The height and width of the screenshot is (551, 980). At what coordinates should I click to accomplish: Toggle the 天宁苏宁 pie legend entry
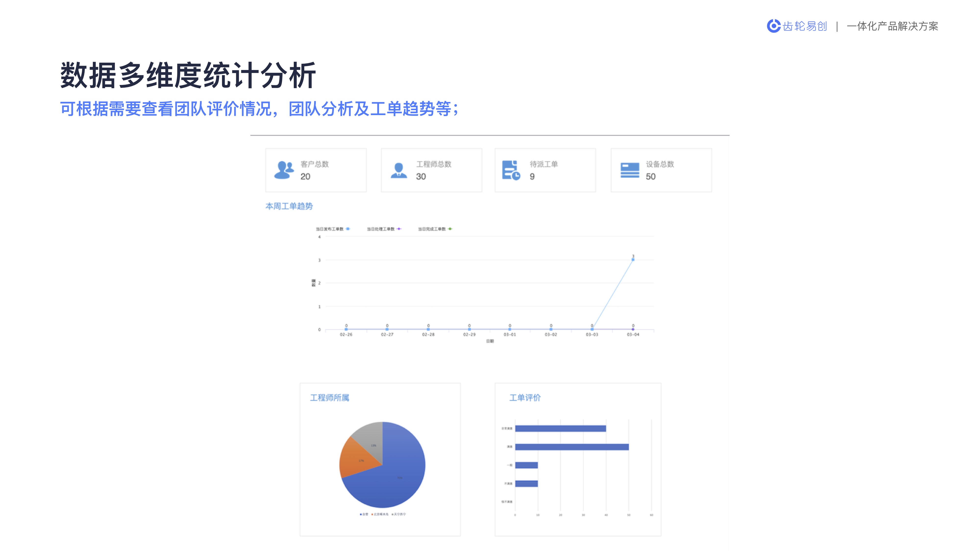[x=399, y=514]
